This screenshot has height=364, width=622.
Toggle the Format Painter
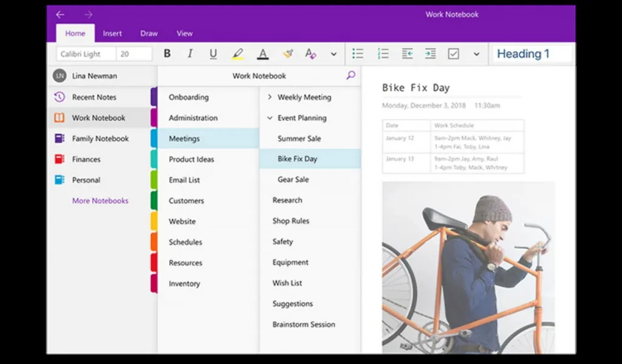click(x=288, y=53)
